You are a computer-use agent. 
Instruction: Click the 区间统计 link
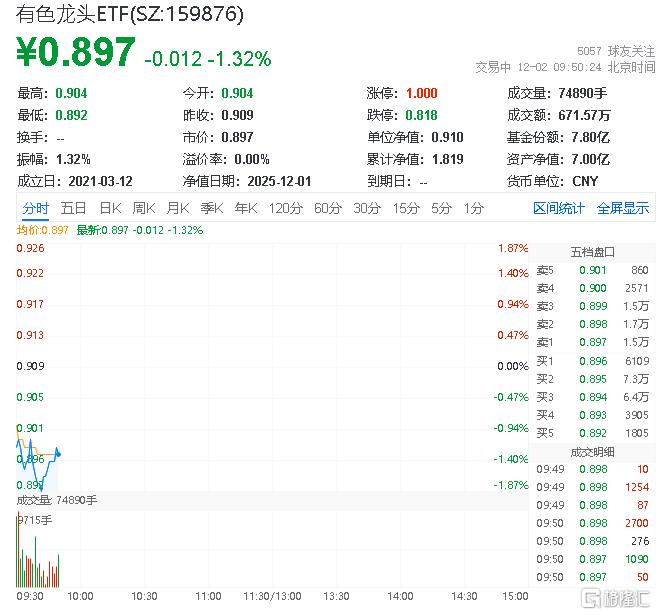559,208
